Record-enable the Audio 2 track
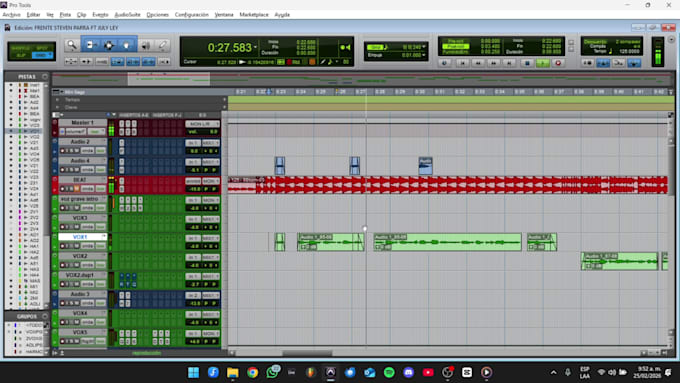Viewport: 680px width, 383px height. [63, 151]
